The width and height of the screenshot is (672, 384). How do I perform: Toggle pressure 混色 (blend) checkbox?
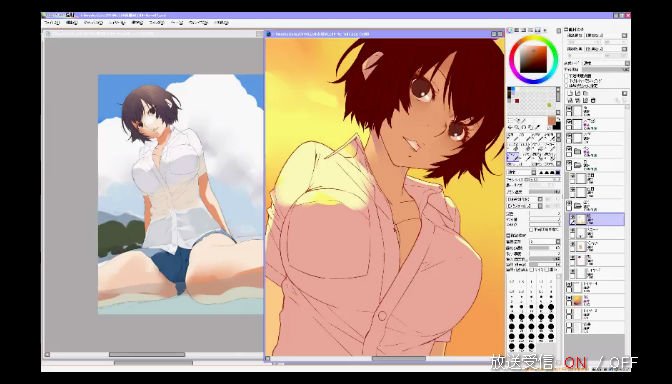pos(547,270)
